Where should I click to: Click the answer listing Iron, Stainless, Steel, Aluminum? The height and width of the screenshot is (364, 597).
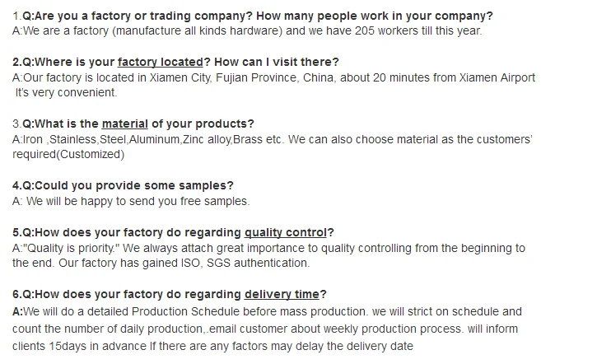tap(272, 140)
